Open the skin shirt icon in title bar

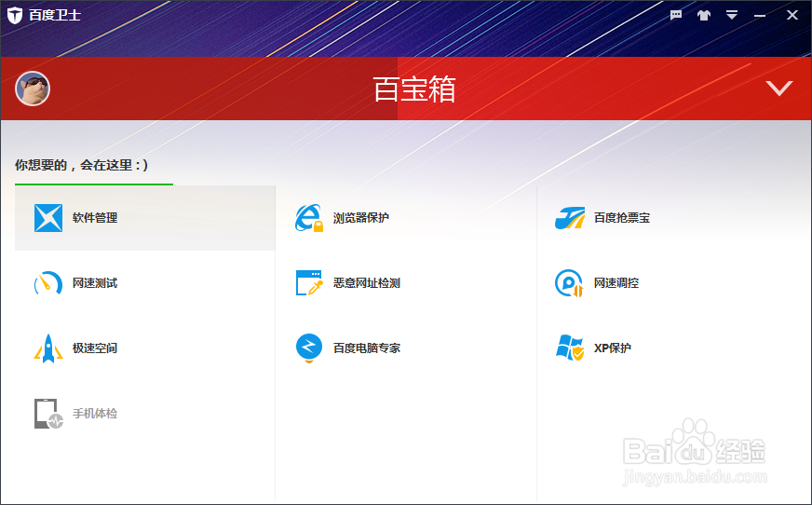point(704,15)
